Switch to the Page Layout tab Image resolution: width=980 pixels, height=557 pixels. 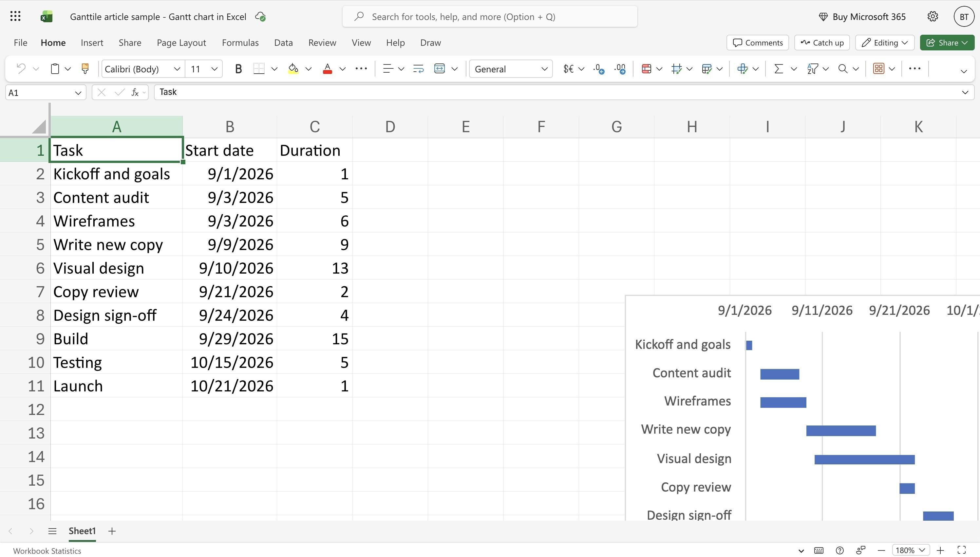click(181, 43)
